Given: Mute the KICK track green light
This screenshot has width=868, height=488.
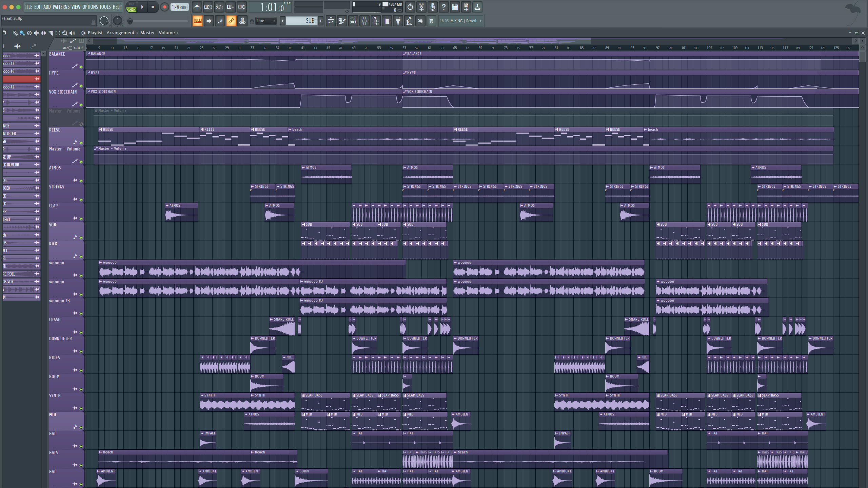Looking at the screenshot, I should (81, 257).
